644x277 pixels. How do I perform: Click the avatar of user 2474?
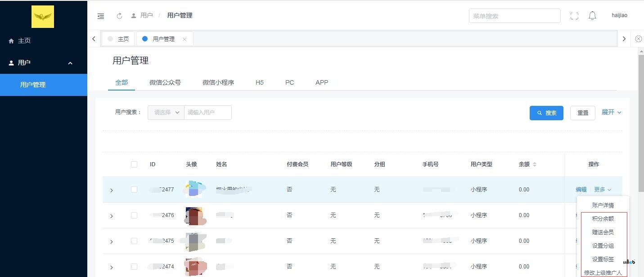194,267
